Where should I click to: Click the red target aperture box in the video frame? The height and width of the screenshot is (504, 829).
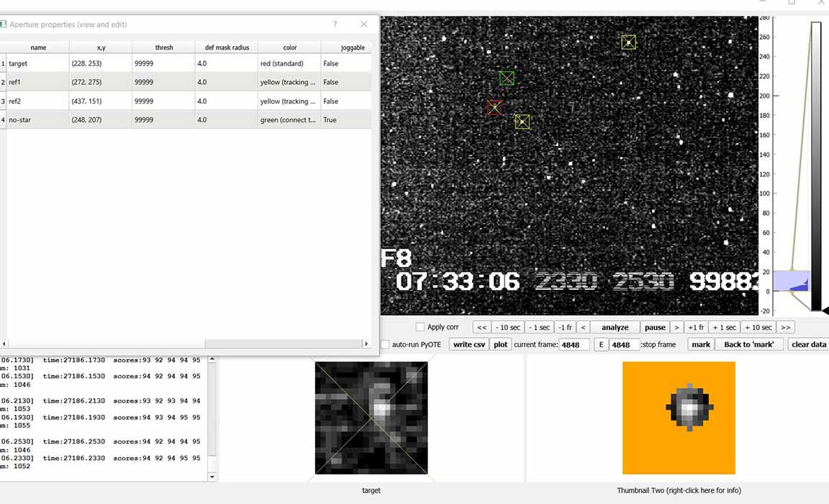[494, 107]
